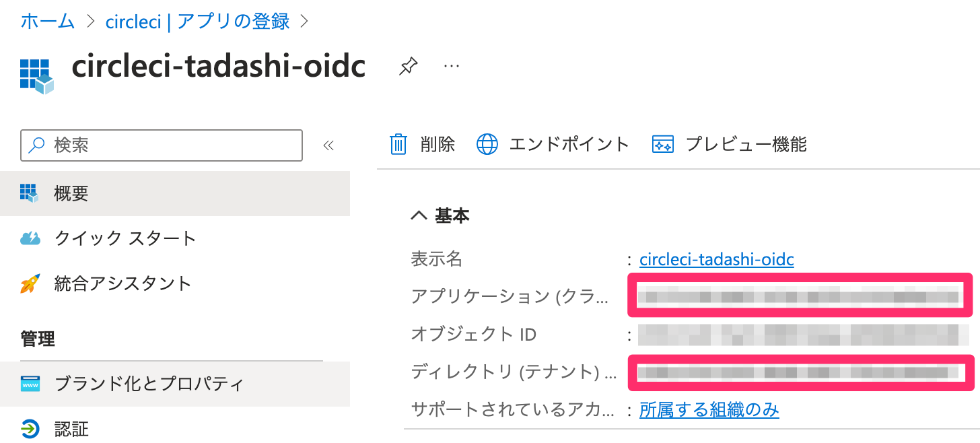
Task: Click the 所属する組織のみ link
Action: 709,409
